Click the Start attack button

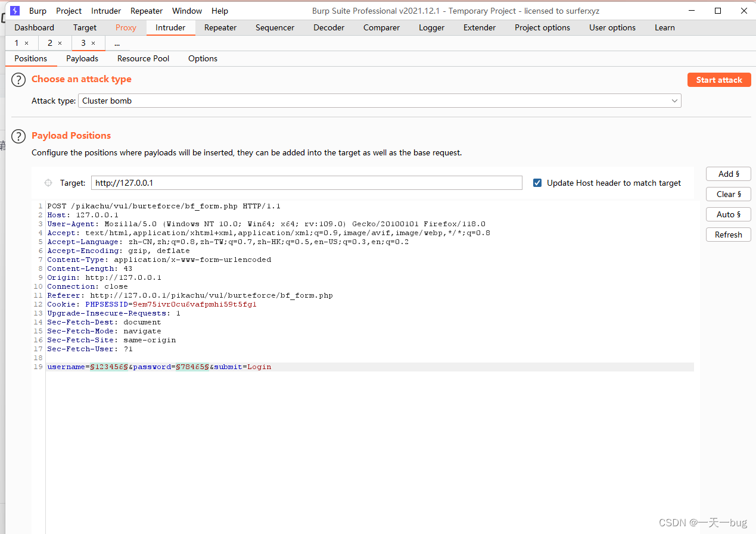[x=719, y=80]
